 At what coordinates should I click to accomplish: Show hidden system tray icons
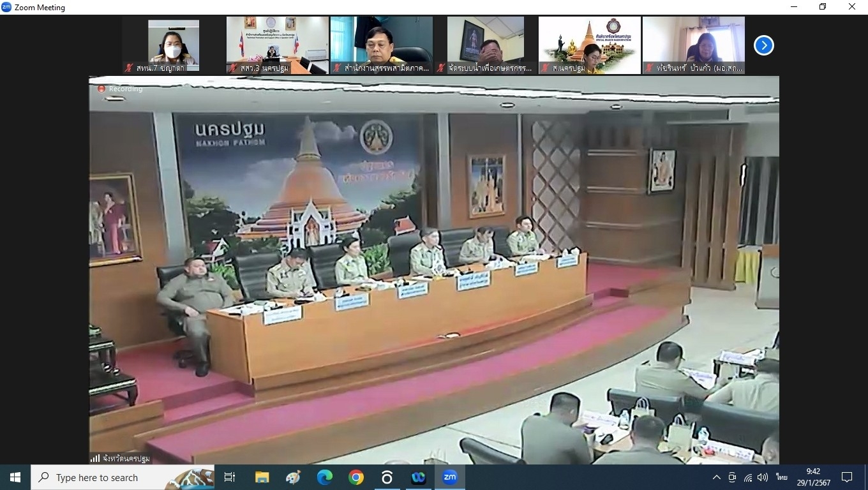pyautogui.click(x=716, y=477)
